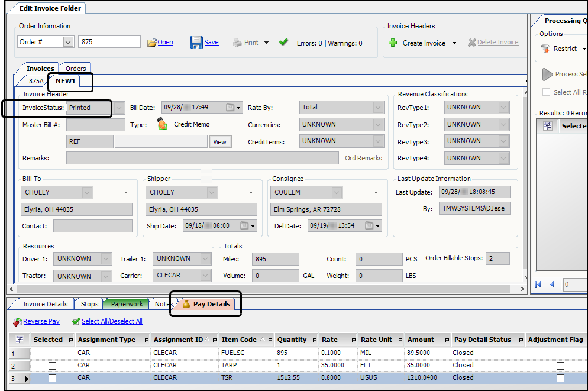588x391 pixels.
Task: Check the Selected box for TARP row
Action: click(52, 366)
